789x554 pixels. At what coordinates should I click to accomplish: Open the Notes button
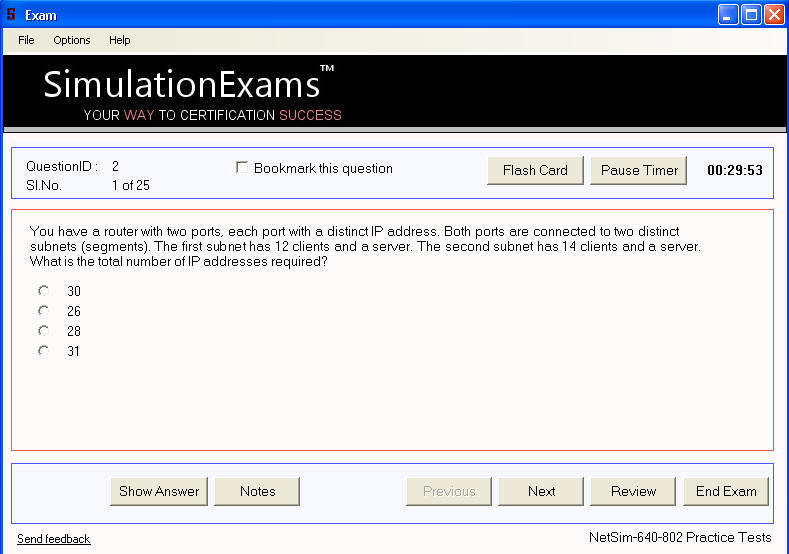click(x=257, y=491)
